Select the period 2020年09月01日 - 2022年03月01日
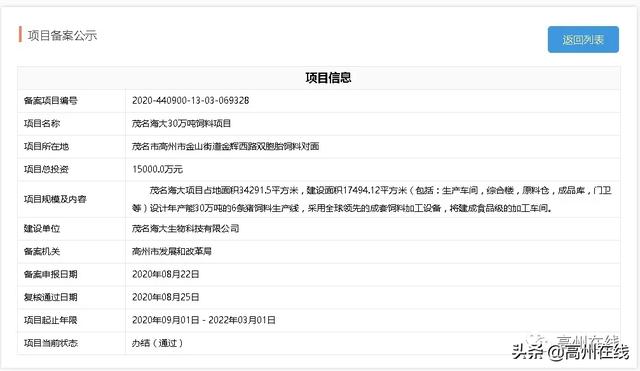640x371 pixels. (204, 320)
